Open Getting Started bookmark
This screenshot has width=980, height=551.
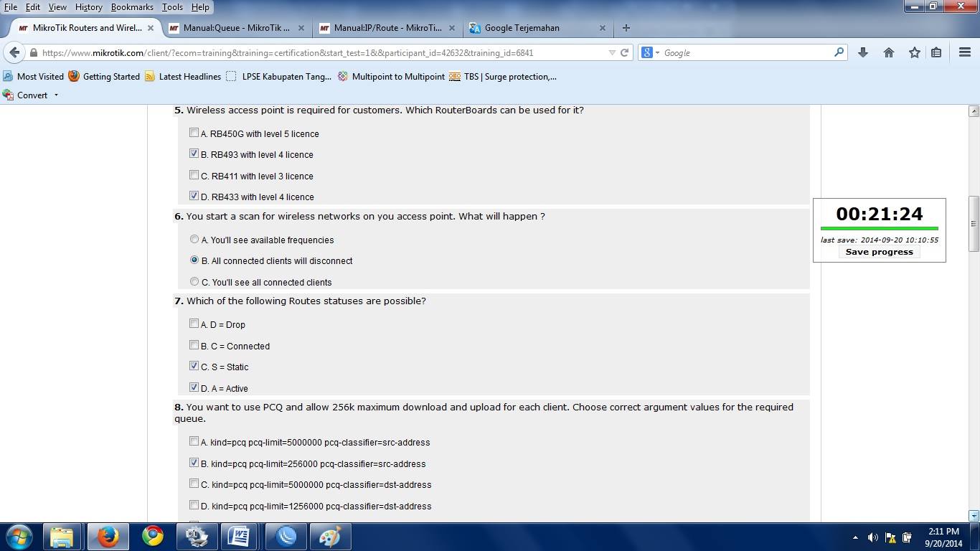coord(104,76)
